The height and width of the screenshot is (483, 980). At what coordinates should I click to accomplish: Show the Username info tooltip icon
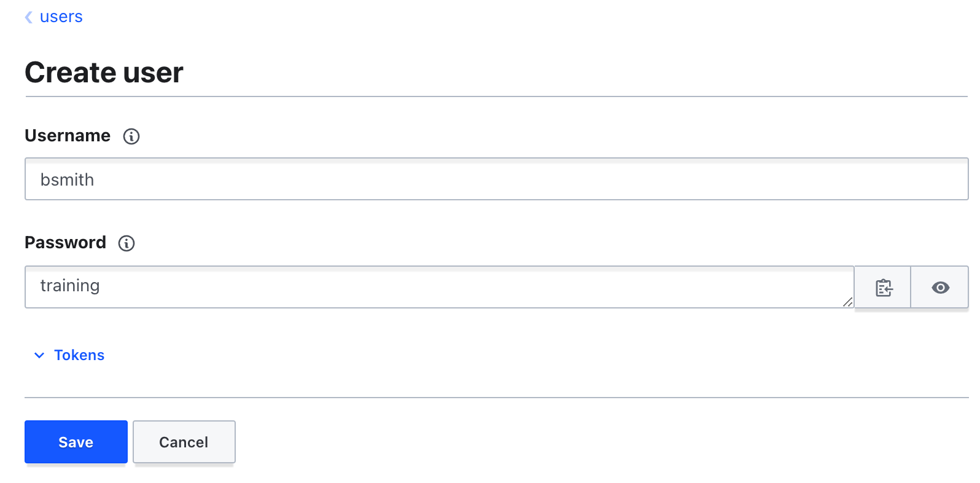(x=131, y=136)
